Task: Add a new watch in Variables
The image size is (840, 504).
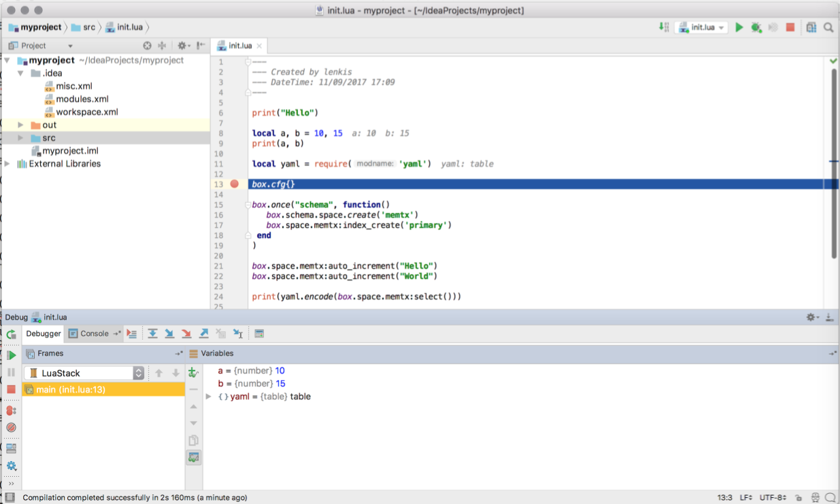Action: coord(193,373)
